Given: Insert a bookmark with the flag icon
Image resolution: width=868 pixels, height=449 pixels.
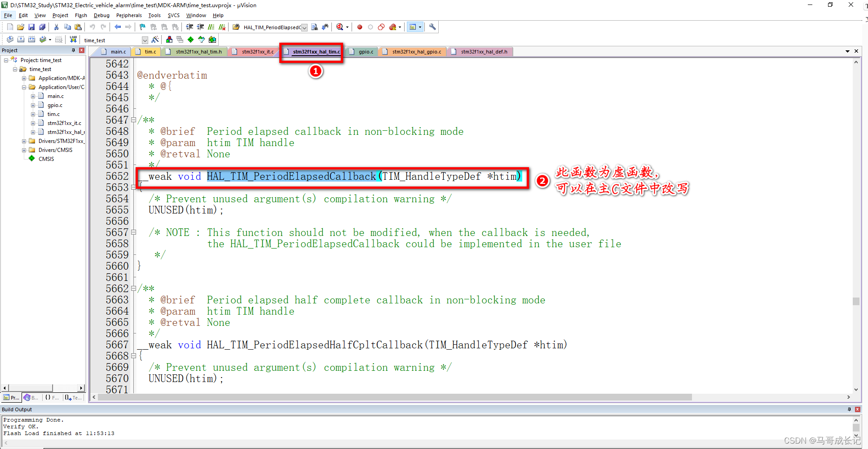Looking at the screenshot, I should coord(142,27).
